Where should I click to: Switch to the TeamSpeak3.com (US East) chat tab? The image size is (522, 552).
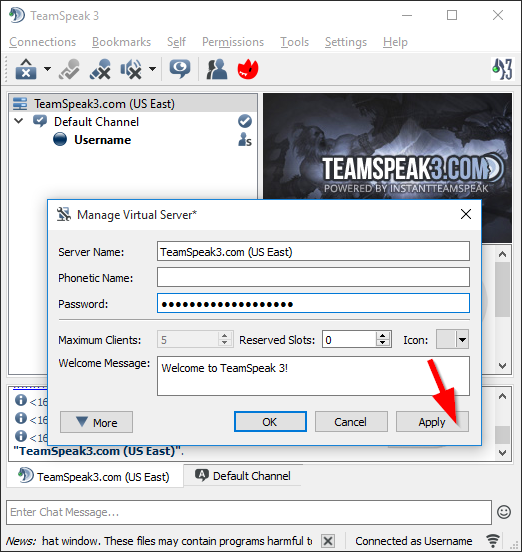tap(95, 476)
